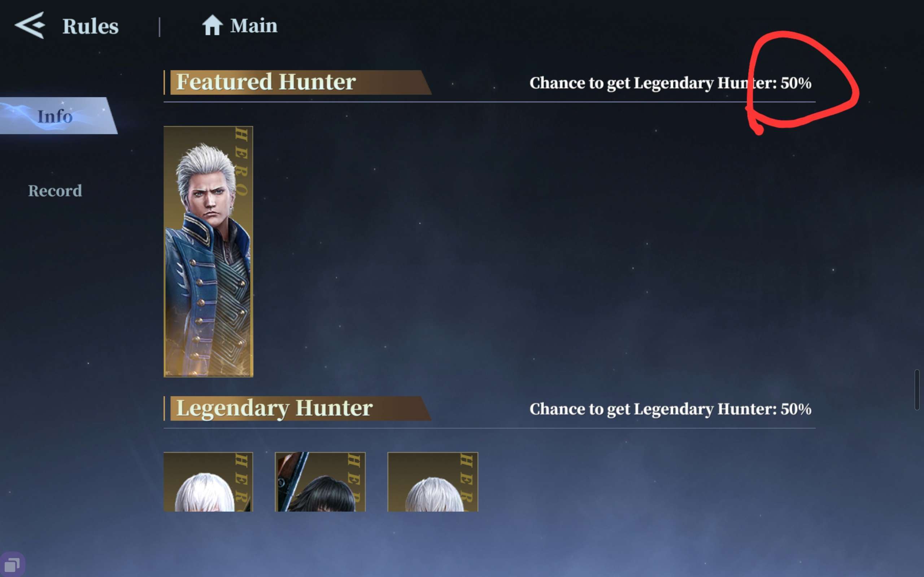The width and height of the screenshot is (924, 577).
Task: Select the first white-haired legendary hunter card
Action: tap(208, 481)
